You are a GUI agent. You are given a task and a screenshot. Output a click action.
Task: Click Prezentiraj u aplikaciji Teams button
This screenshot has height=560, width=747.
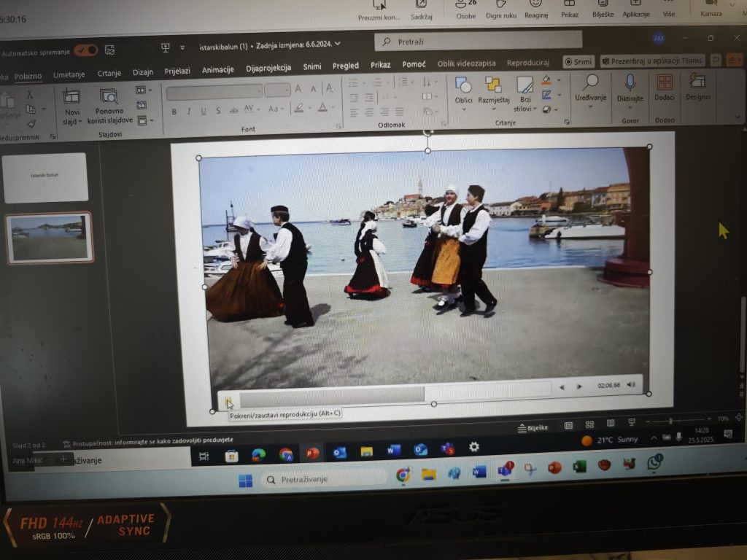point(652,62)
